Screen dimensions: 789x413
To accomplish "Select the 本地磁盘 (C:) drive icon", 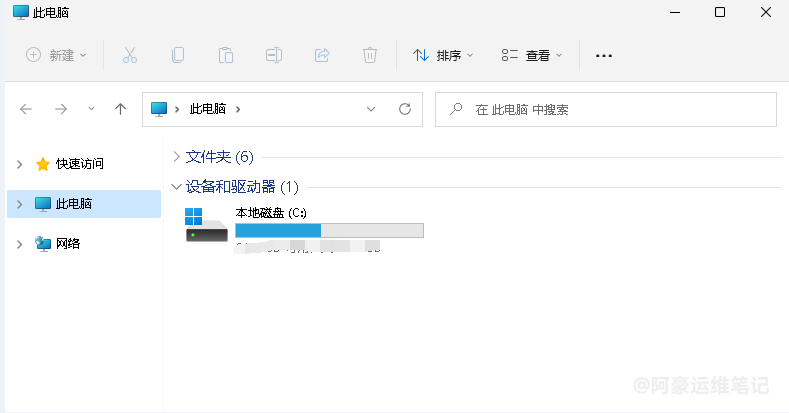I will (x=207, y=225).
